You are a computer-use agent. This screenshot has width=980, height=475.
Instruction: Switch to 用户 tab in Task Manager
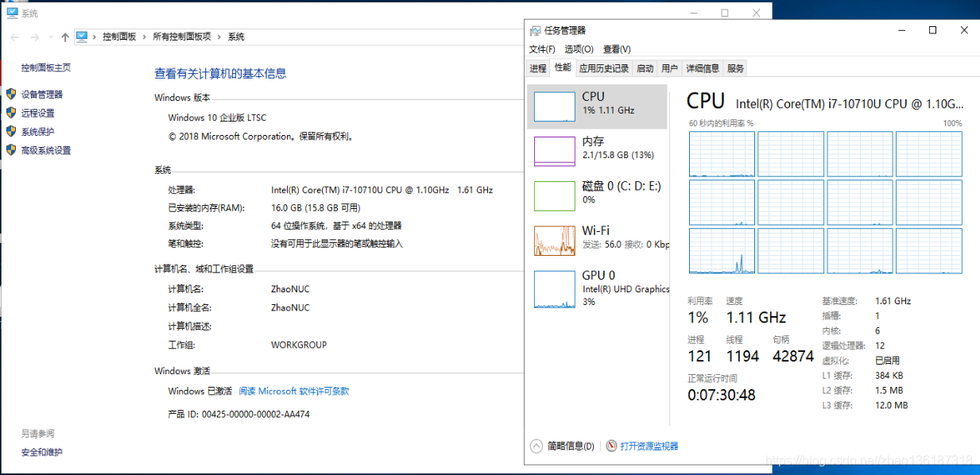(670, 68)
